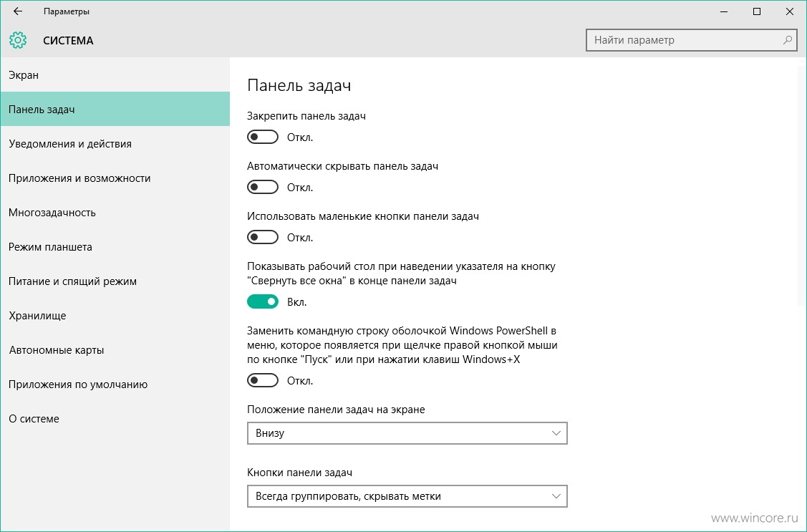This screenshot has width=807, height=532.
Task: Open Многозадачность section
Action: coord(115,213)
